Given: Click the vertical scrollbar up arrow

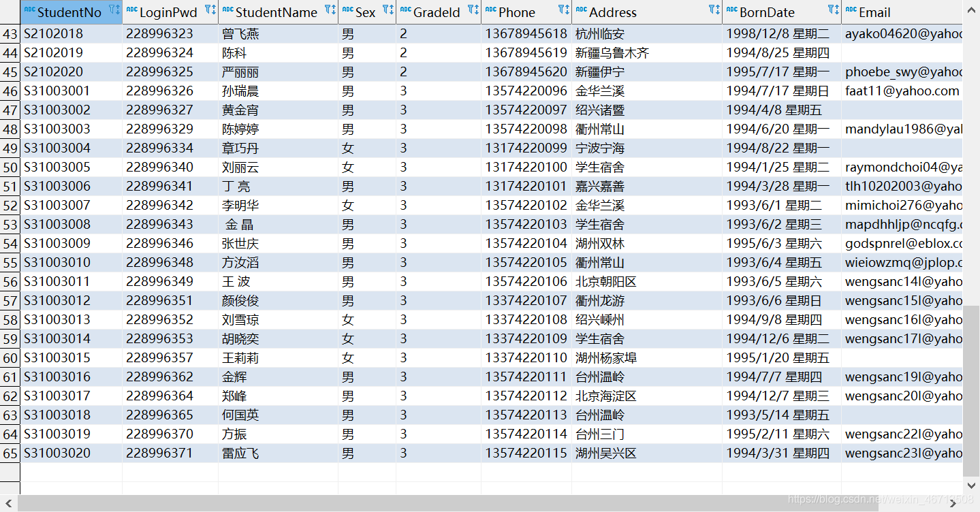Looking at the screenshot, I should (x=971, y=8).
